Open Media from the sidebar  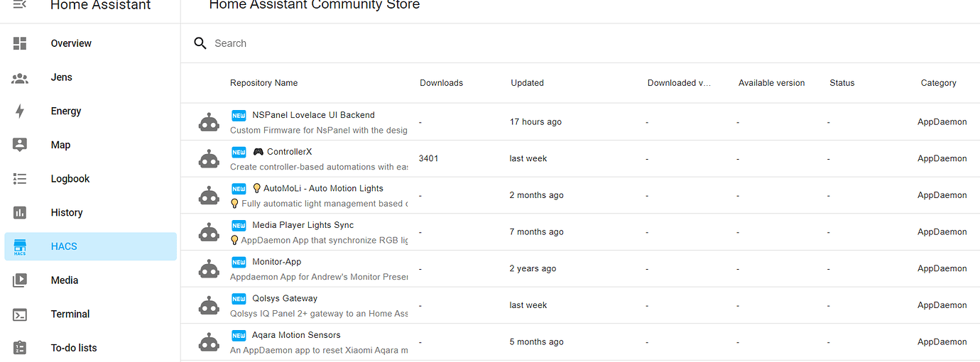91,280
